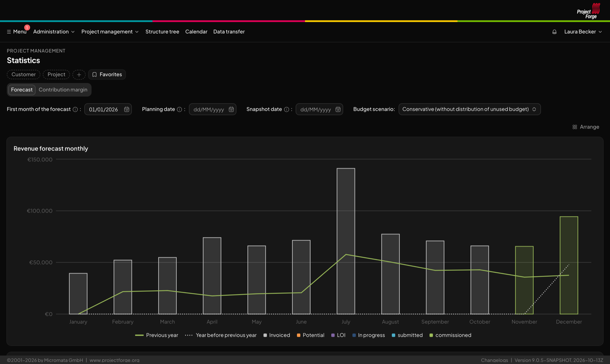Screen dimensions: 610x364
Task: Show info about Snapshot date
Action: [287, 109]
